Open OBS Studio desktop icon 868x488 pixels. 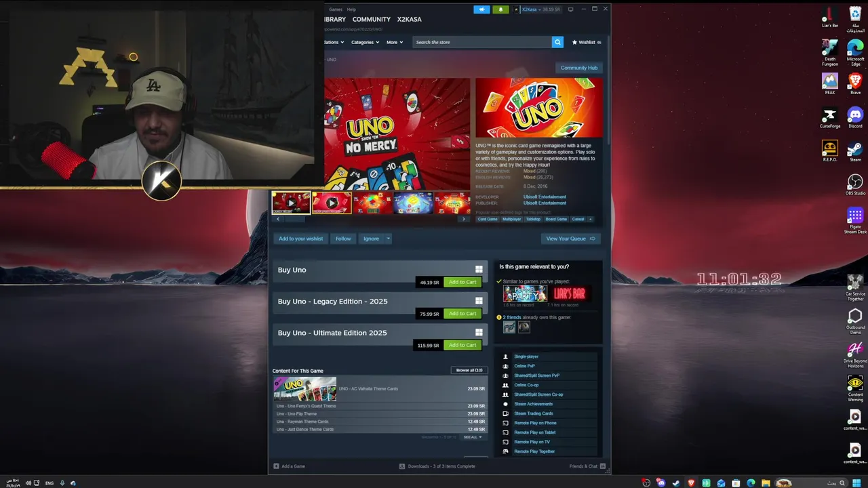[855, 185]
